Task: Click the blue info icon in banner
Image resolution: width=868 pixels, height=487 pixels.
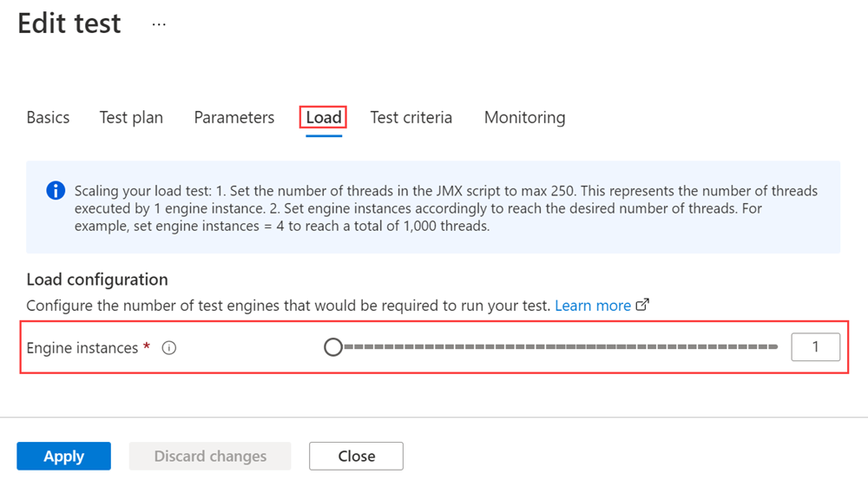Action: click(56, 190)
